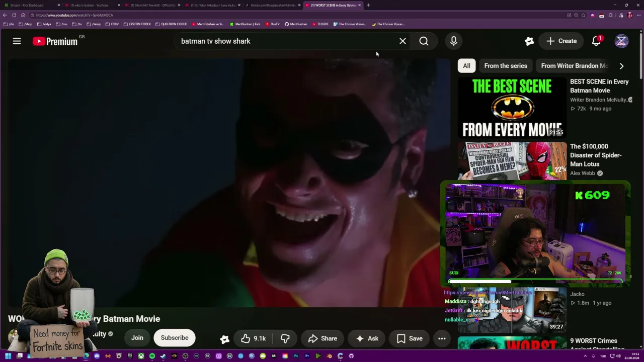Ask about this video
This screenshot has width=644, height=362.
point(367,338)
